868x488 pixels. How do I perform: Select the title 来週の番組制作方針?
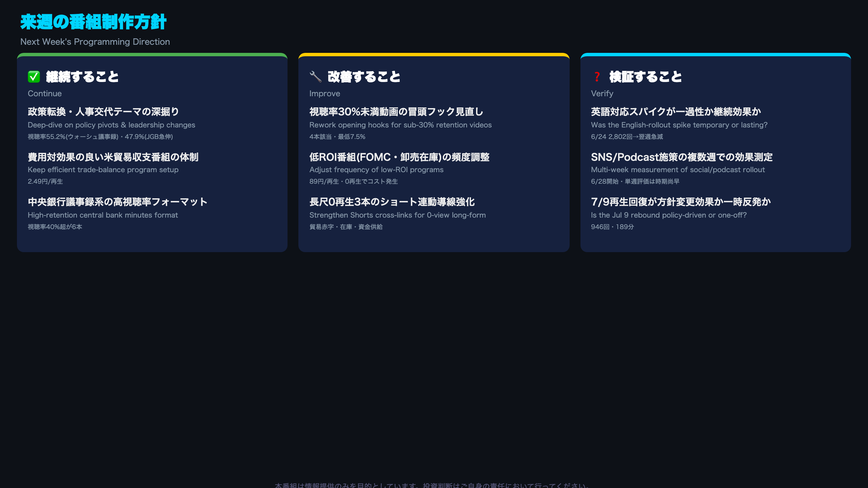pos(94,22)
